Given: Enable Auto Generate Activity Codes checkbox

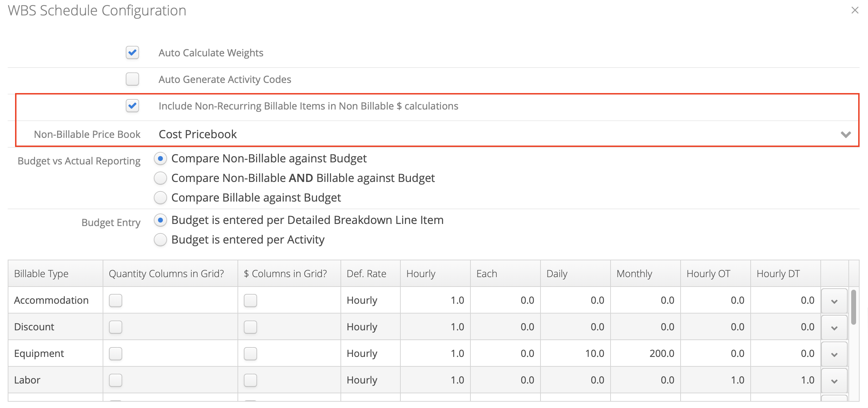Looking at the screenshot, I should (x=132, y=79).
